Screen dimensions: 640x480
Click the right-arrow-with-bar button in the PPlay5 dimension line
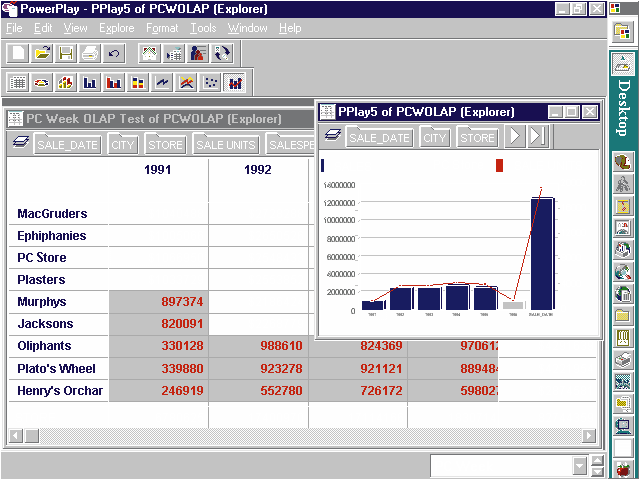point(538,136)
